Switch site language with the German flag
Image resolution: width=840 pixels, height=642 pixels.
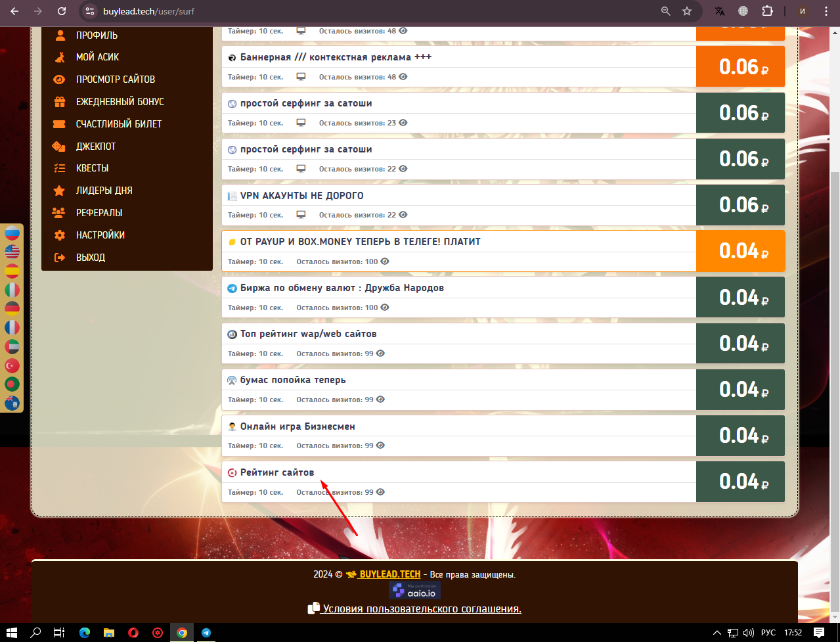pos(12,308)
